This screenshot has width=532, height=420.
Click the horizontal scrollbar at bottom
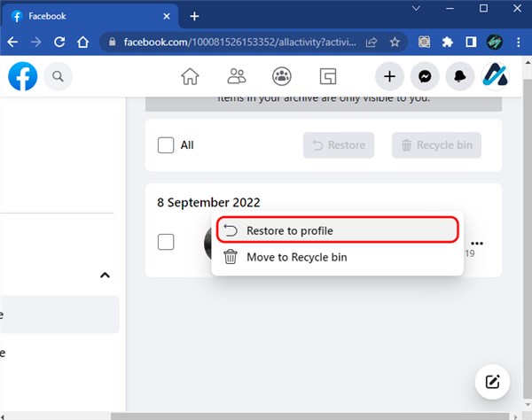pyautogui.click(x=309, y=416)
